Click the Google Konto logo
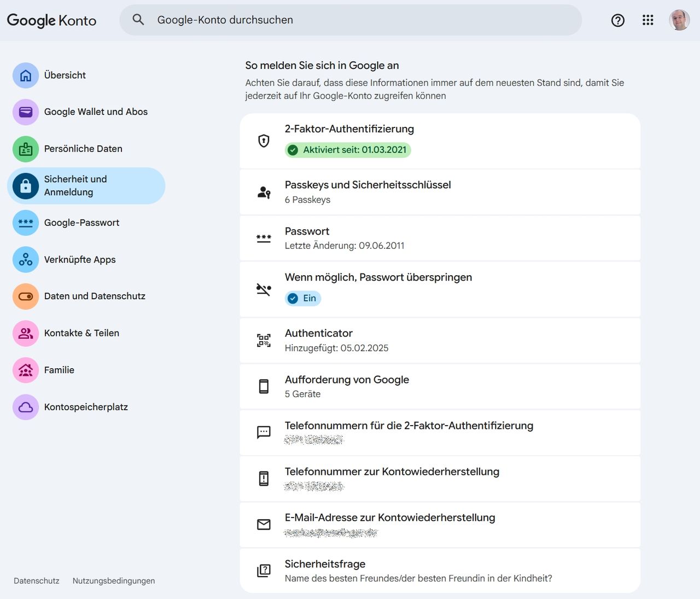Screen dimensions: 700x599 [51, 20]
